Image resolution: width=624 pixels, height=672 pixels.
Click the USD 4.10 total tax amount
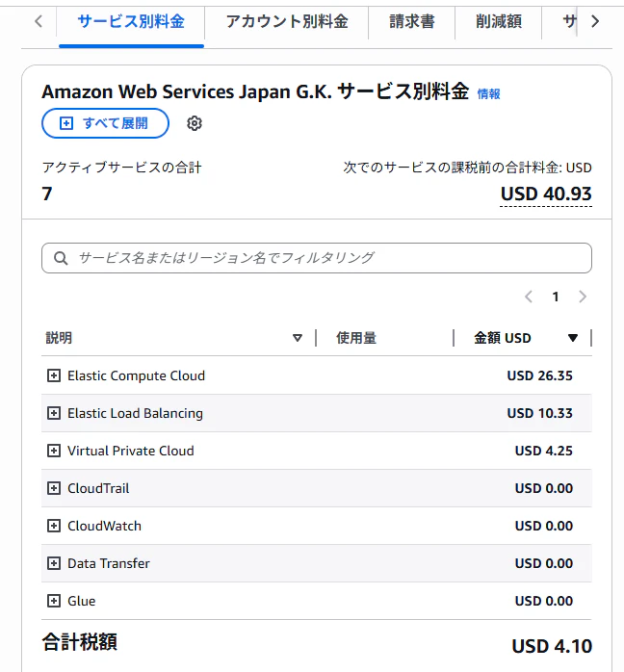[552, 646]
